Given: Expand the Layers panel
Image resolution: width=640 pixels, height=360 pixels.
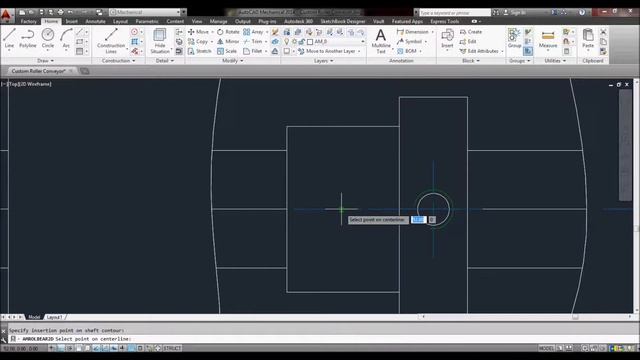Looking at the screenshot, I should 323,61.
